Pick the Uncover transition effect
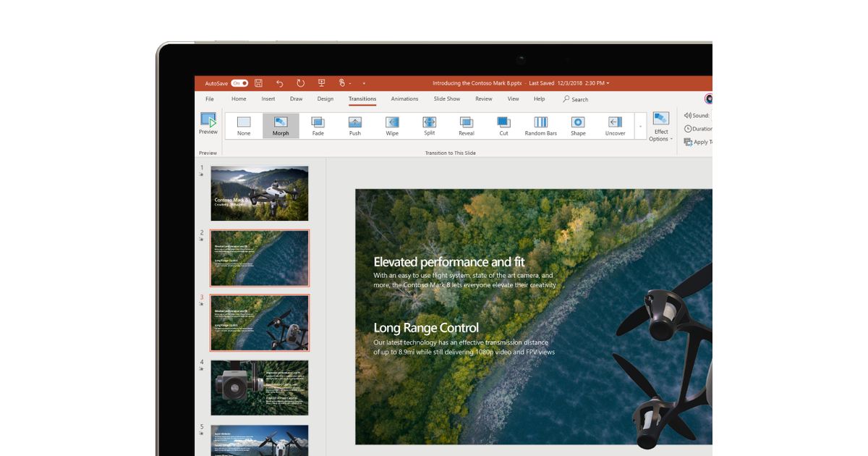The height and width of the screenshot is (456, 868). (x=615, y=125)
